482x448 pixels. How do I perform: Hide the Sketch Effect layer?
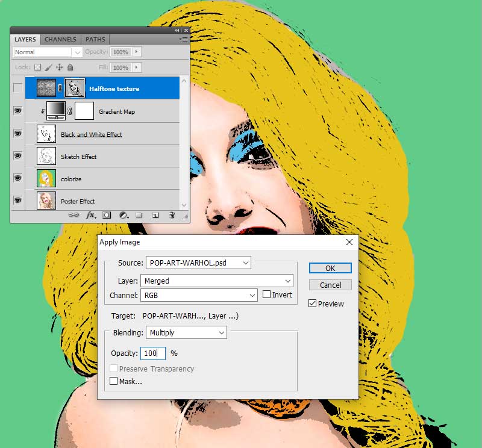tap(18, 155)
